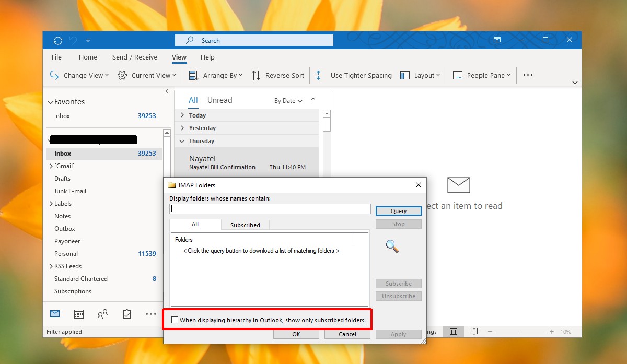Expand the Yesterday message group

pos(182,128)
